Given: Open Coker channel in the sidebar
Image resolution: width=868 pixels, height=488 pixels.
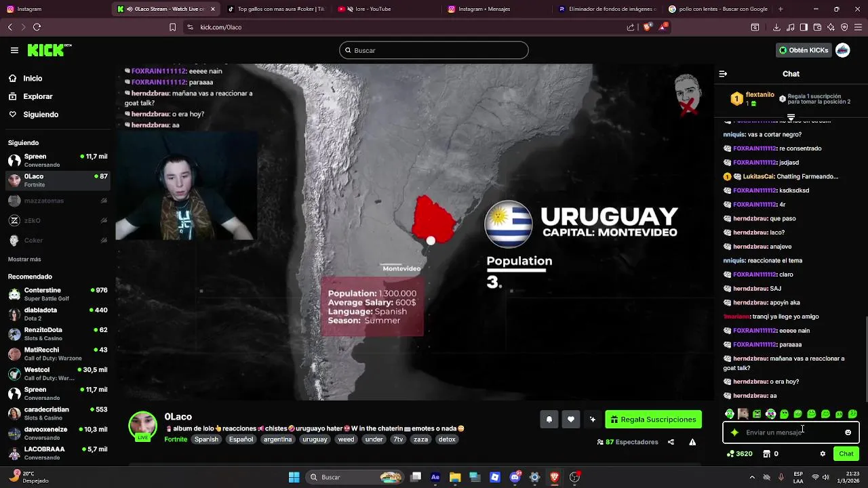Looking at the screenshot, I should (58, 240).
